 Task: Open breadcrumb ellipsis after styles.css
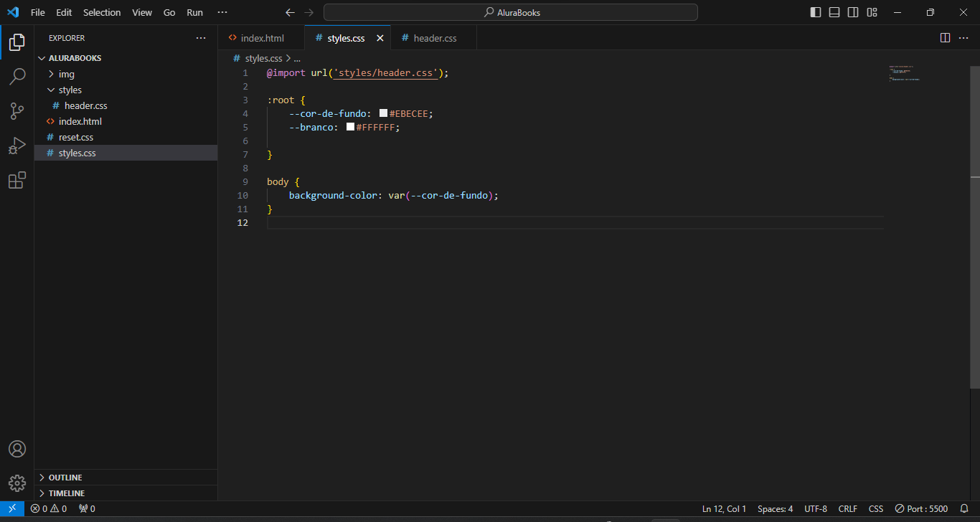297,59
